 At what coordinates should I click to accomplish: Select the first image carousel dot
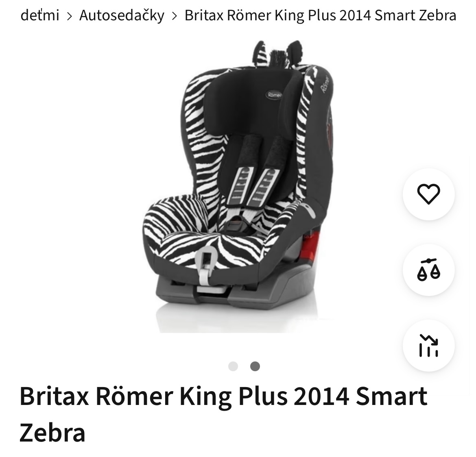[x=233, y=366]
